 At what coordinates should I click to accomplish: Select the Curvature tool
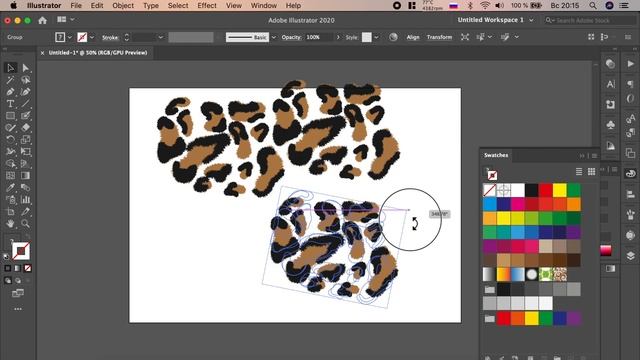[x=25, y=92]
